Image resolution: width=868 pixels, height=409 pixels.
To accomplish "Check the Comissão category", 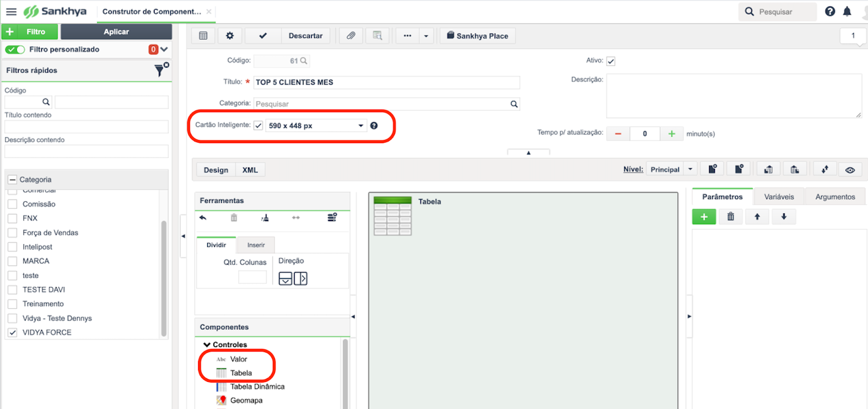I will click(12, 204).
